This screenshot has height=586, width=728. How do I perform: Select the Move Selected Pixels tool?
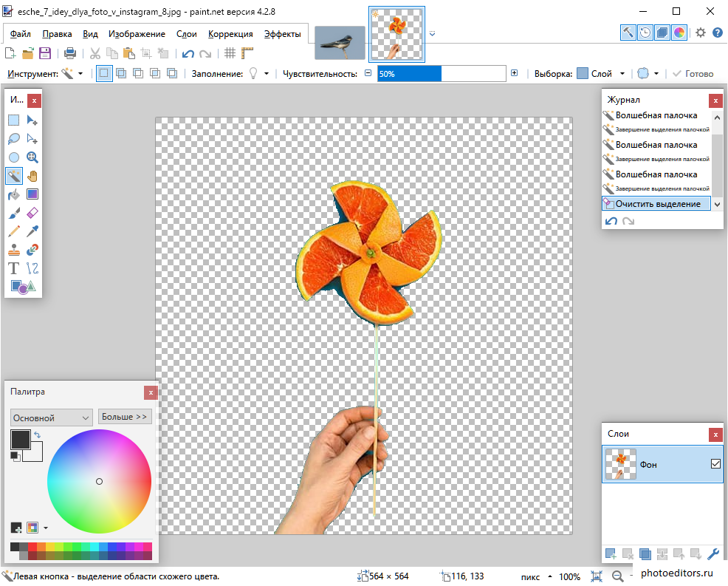(x=32, y=120)
